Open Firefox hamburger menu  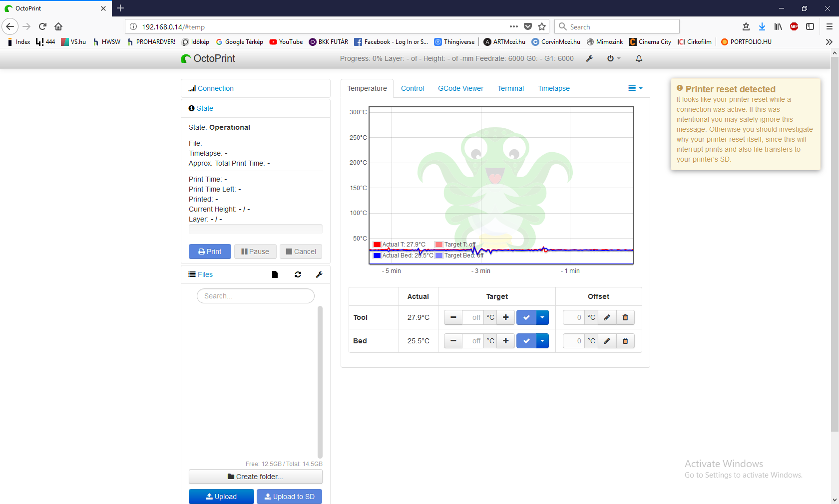coord(830,26)
